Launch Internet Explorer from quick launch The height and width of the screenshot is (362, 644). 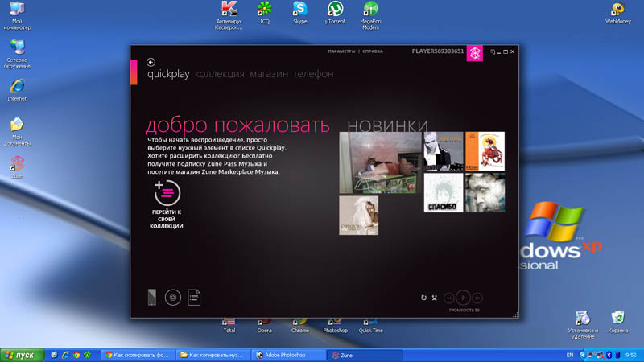tap(65, 355)
